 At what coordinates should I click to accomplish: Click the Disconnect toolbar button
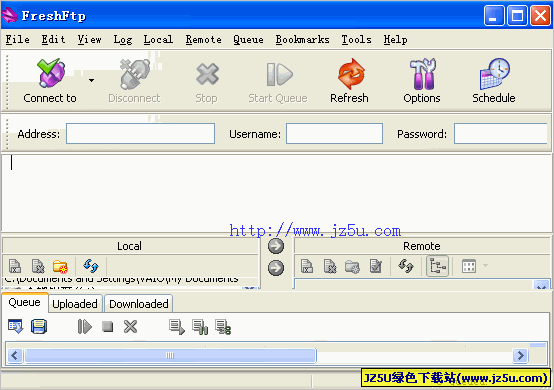click(134, 81)
